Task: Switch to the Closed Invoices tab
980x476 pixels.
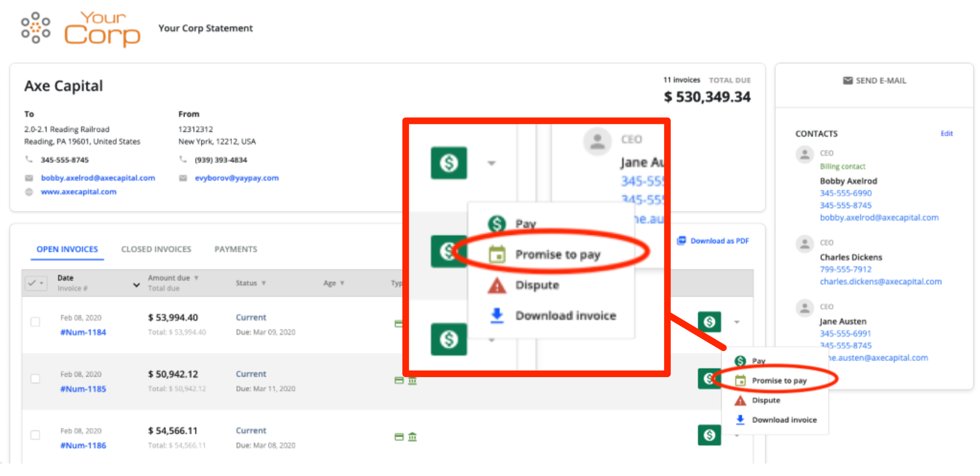Action: (156, 249)
